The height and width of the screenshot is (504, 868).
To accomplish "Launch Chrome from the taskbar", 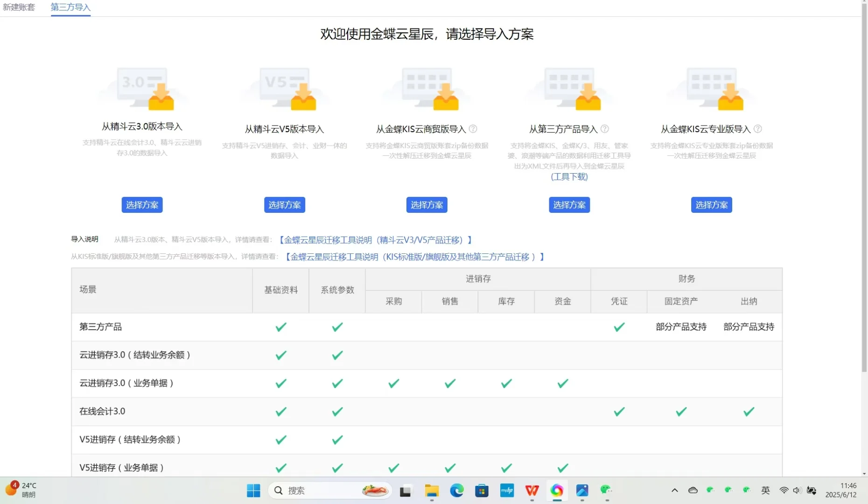I will click(557, 490).
